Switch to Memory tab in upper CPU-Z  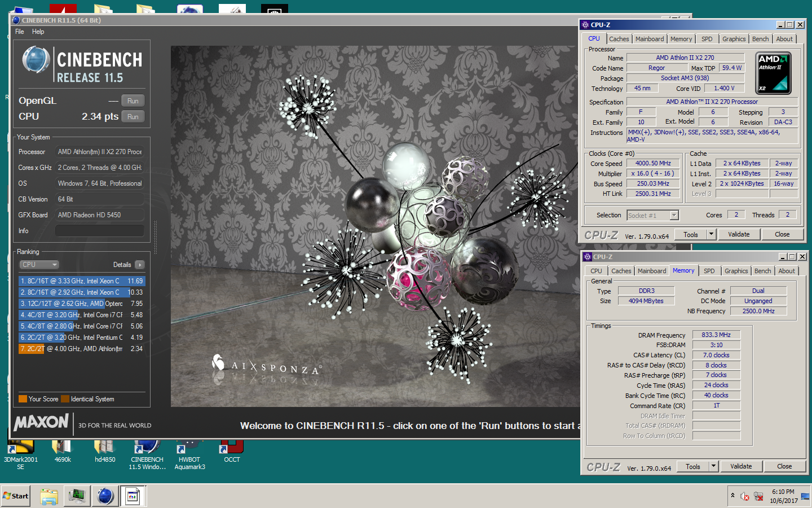[x=681, y=39]
